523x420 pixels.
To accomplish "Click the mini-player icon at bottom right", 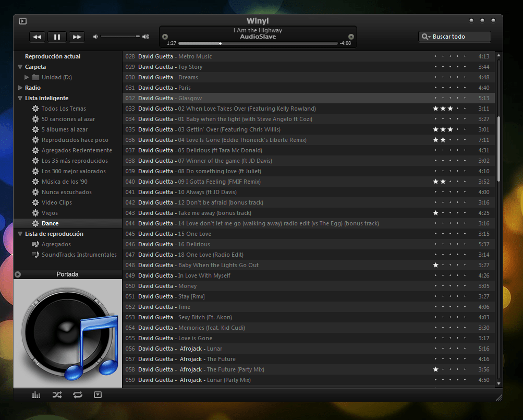I will tap(98, 395).
